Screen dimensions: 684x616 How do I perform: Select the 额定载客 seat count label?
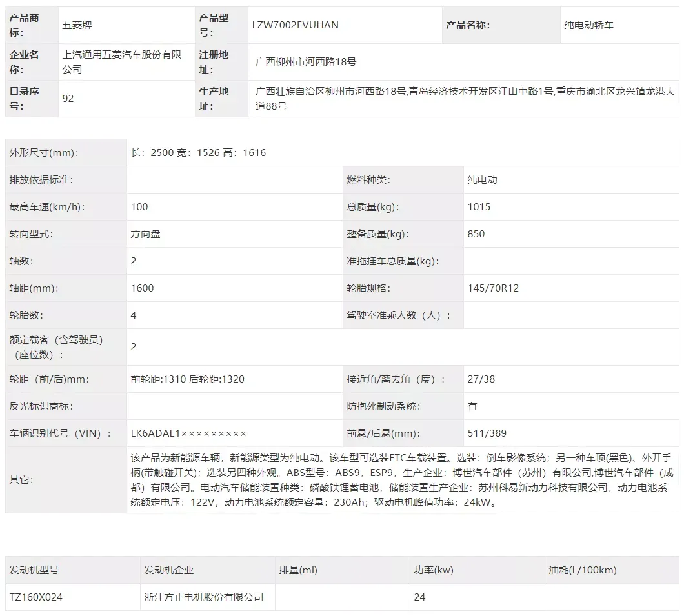[x=56, y=347]
